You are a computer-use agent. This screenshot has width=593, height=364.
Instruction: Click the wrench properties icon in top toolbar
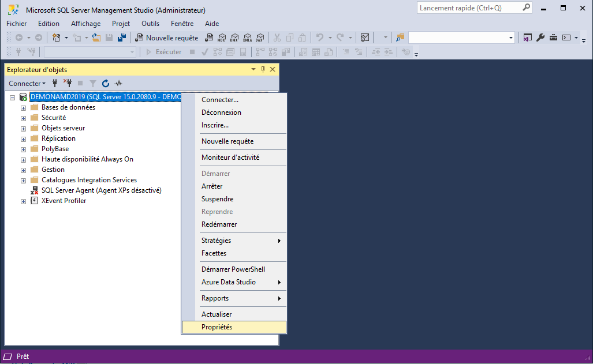click(540, 37)
